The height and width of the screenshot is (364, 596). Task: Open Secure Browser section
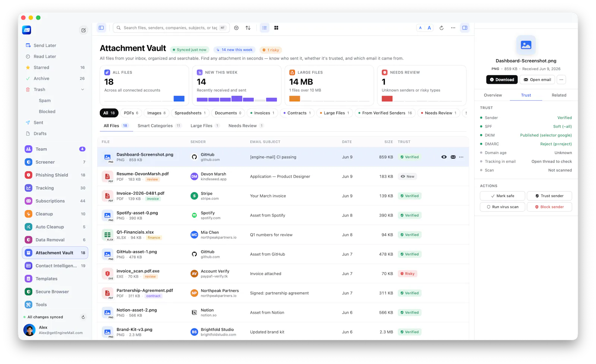pyautogui.click(x=55, y=292)
